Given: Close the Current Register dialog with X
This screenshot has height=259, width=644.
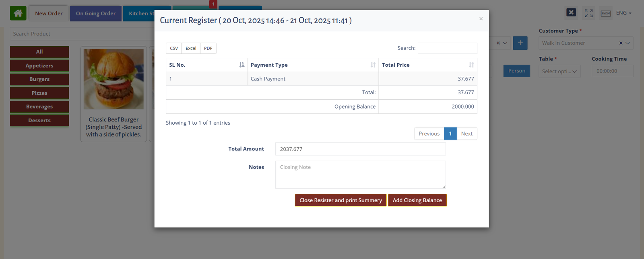Looking at the screenshot, I should click(481, 19).
